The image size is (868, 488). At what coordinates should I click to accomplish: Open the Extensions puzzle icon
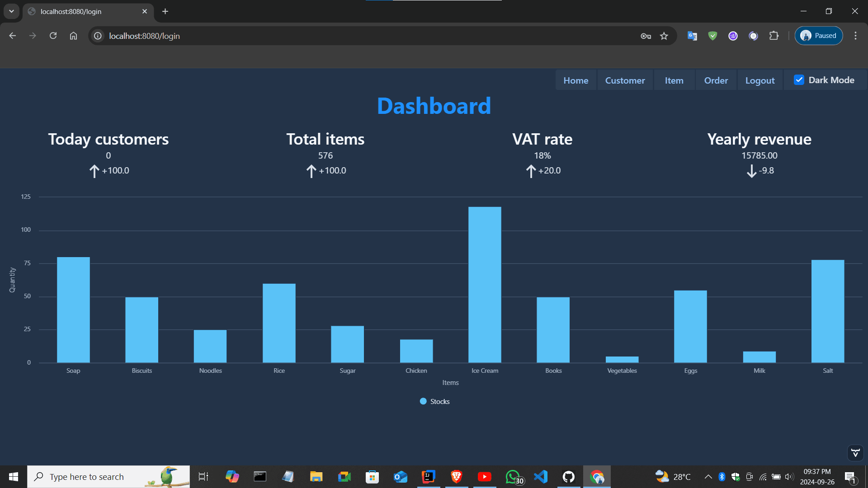tap(774, 36)
